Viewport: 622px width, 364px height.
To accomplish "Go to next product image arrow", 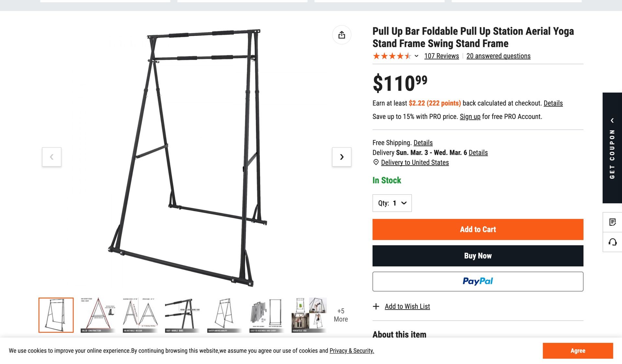I will coord(341,157).
